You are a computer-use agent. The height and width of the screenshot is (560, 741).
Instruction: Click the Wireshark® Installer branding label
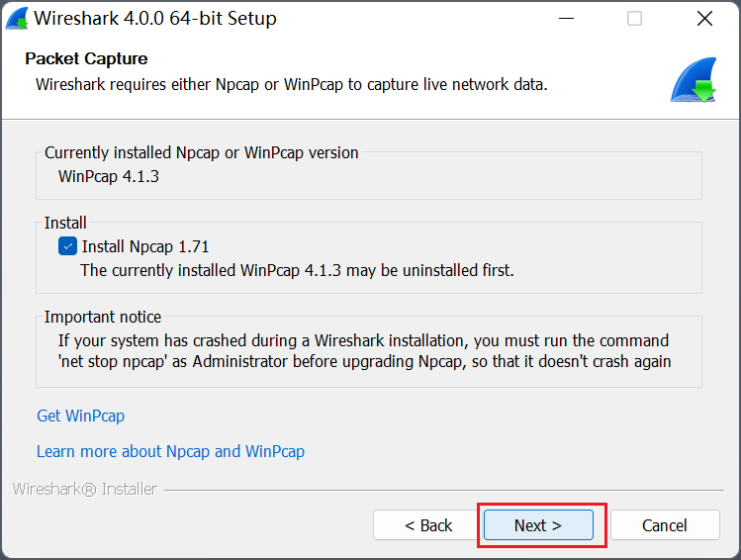coord(85,489)
